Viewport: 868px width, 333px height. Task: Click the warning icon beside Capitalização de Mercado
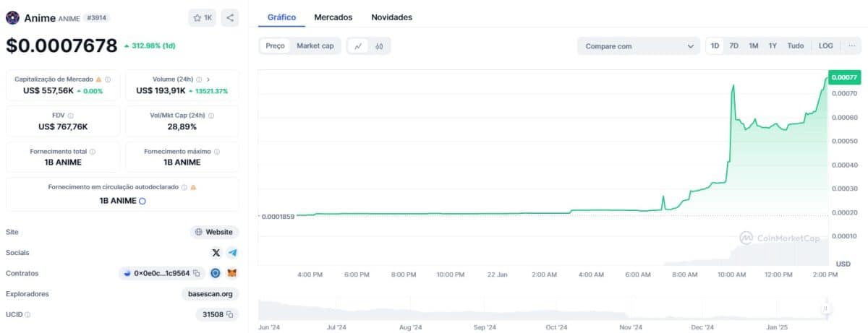coord(98,79)
